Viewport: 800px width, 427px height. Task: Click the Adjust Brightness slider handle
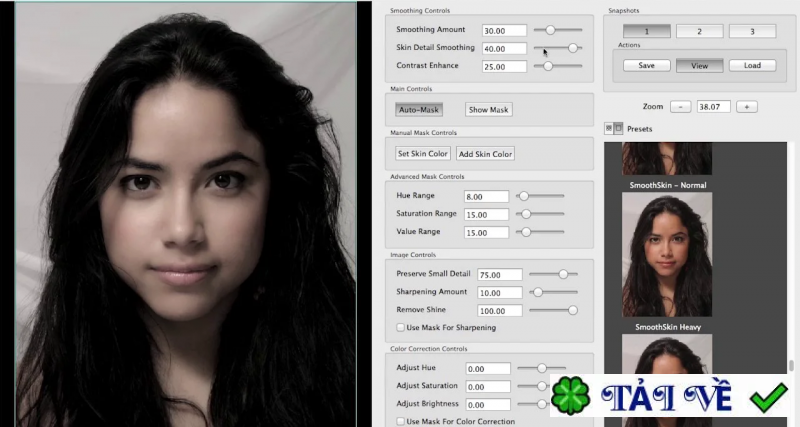[x=542, y=404]
